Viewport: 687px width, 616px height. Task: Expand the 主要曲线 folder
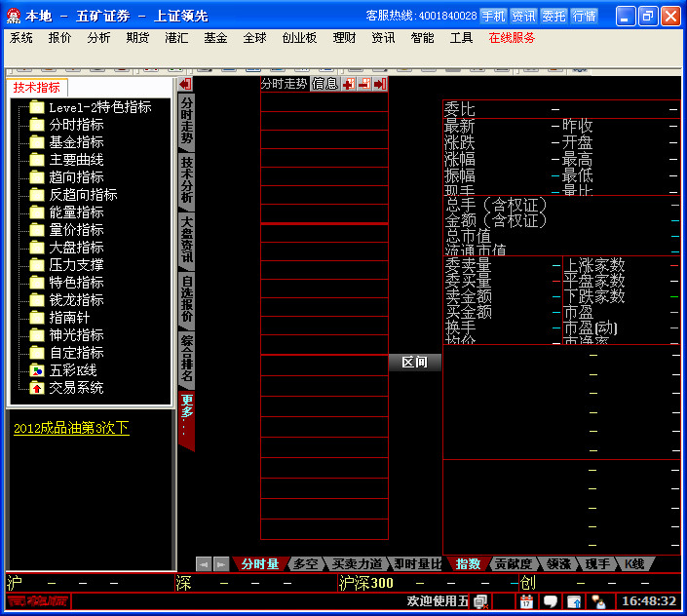click(x=37, y=160)
